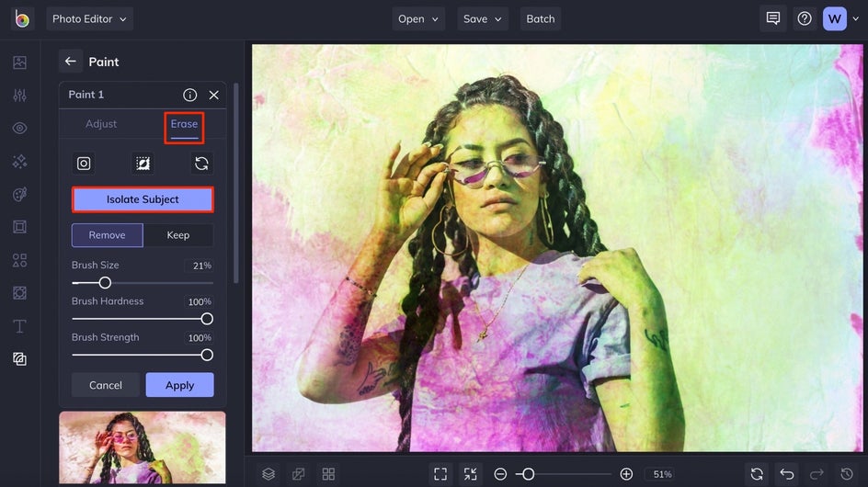868x487 pixels.
Task: Open the history clock icon
Action: pos(847,474)
